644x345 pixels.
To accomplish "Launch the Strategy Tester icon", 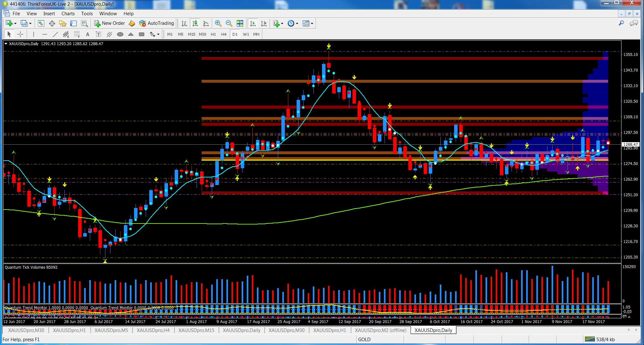I will [x=84, y=23].
